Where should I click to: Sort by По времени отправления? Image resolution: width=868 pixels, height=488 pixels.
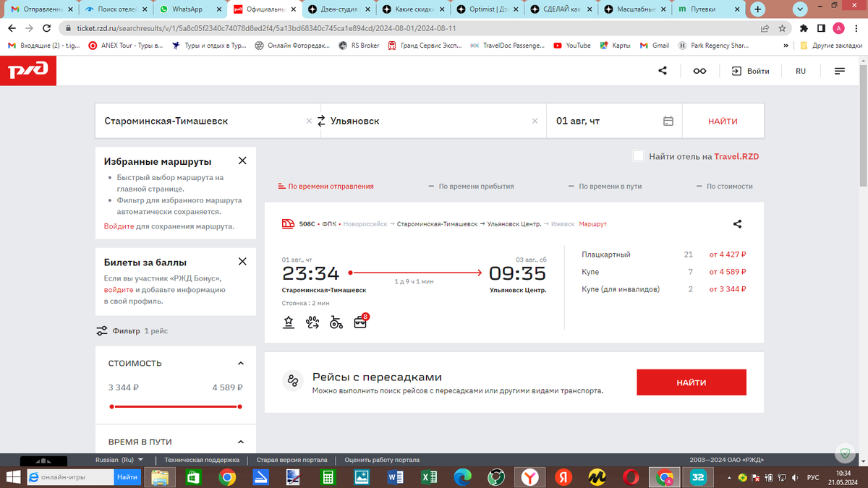point(326,186)
